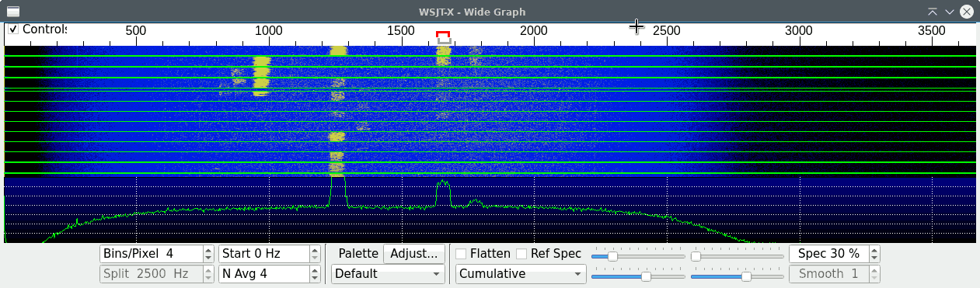Open the Default palette dropdown

pyautogui.click(x=388, y=274)
